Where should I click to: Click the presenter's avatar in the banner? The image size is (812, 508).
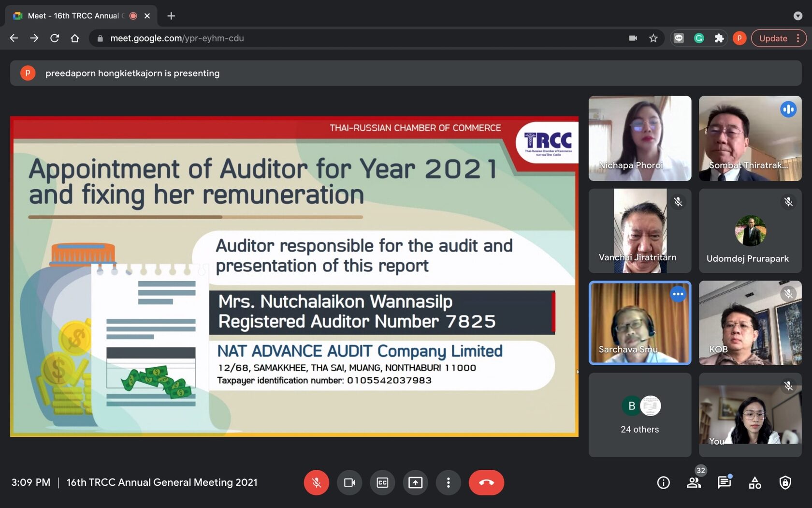[x=28, y=73]
